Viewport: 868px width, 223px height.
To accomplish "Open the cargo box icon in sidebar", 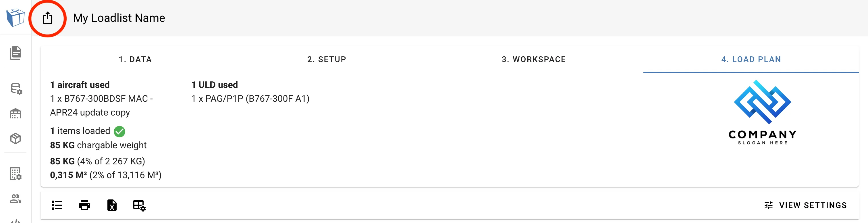I will tap(15, 138).
